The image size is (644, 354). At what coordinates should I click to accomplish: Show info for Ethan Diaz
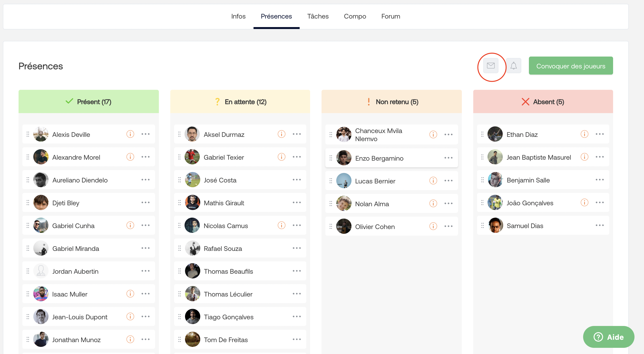coord(585,134)
